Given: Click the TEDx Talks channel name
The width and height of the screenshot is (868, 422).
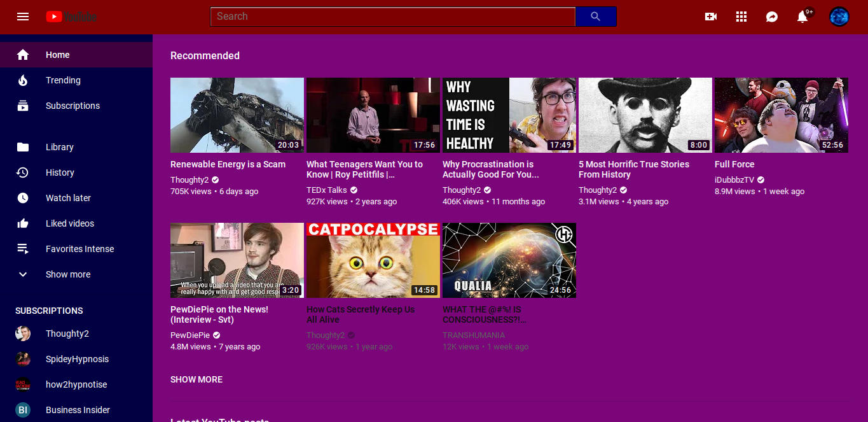Looking at the screenshot, I should pos(326,190).
